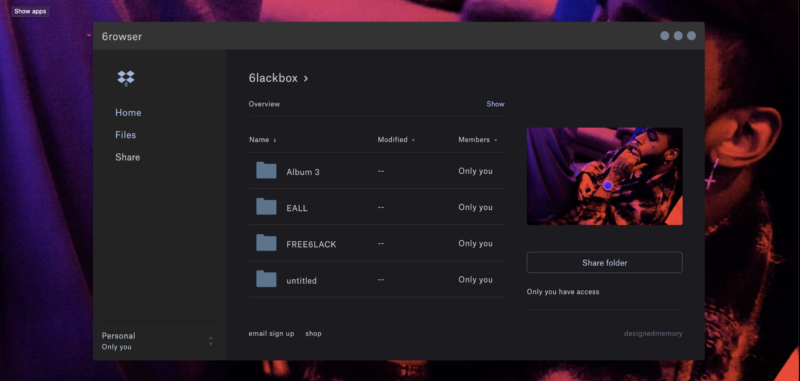The width and height of the screenshot is (800, 381).
Task: Click the first gray window control dot
Action: click(665, 36)
